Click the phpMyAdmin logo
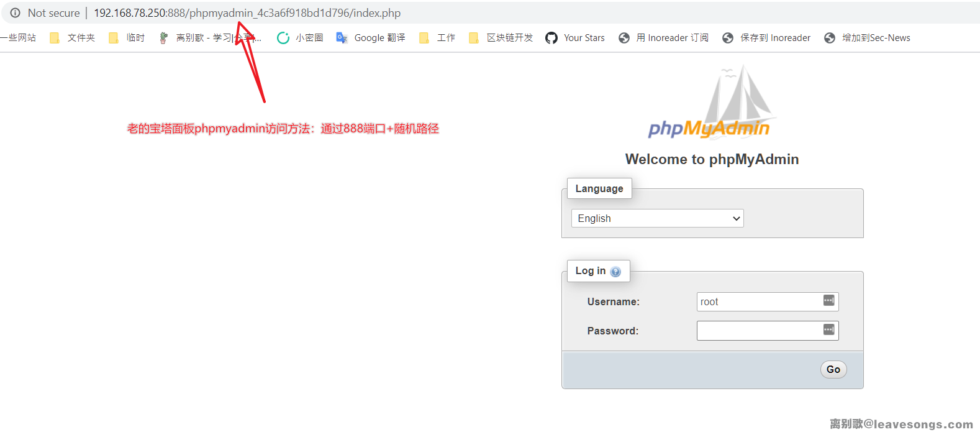This screenshot has width=980, height=437. 710,106
